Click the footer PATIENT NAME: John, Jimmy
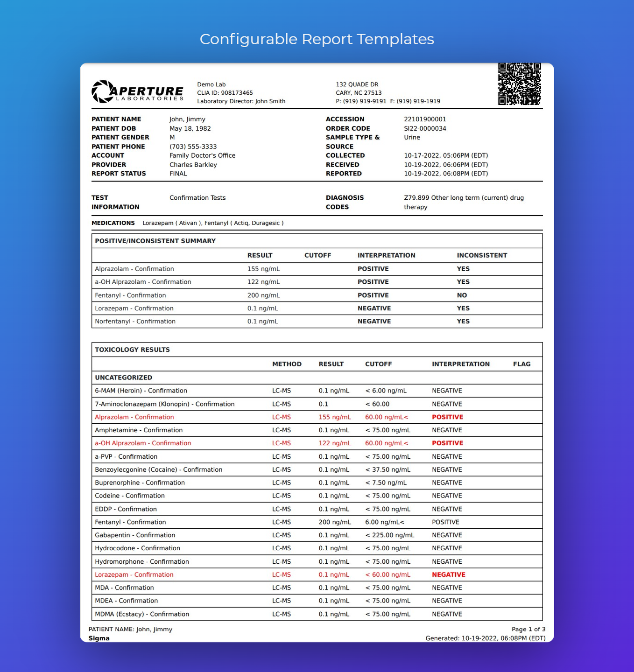Image resolution: width=634 pixels, height=672 pixels. coord(130,630)
